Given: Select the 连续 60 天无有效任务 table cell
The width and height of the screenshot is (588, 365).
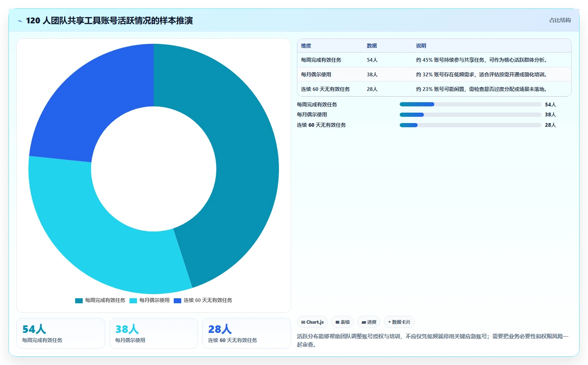Looking at the screenshot, I should click(x=325, y=89).
